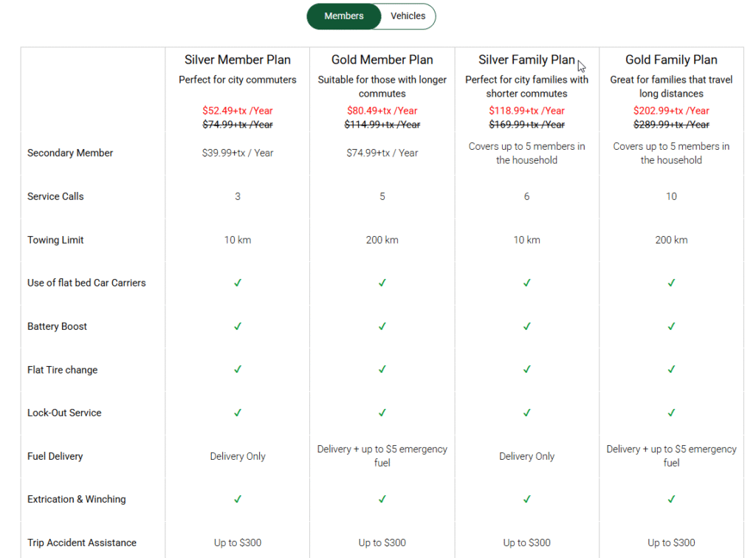Viewport: 756px width, 558px height.
Task: Click Lock-Out Service checkmark for Gold Family
Action: point(671,413)
